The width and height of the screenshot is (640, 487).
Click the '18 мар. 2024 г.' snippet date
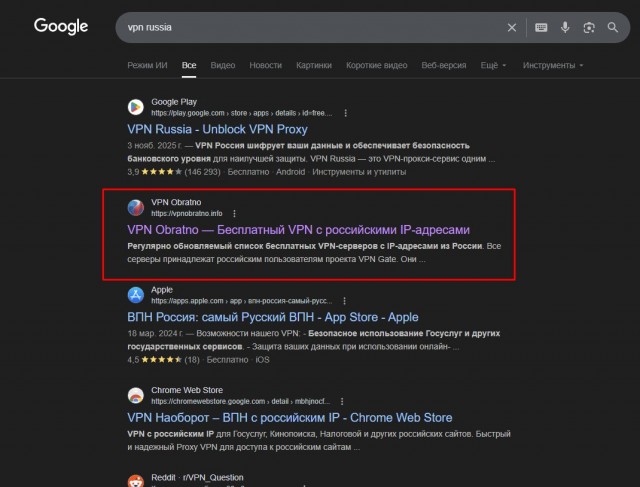pos(155,334)
